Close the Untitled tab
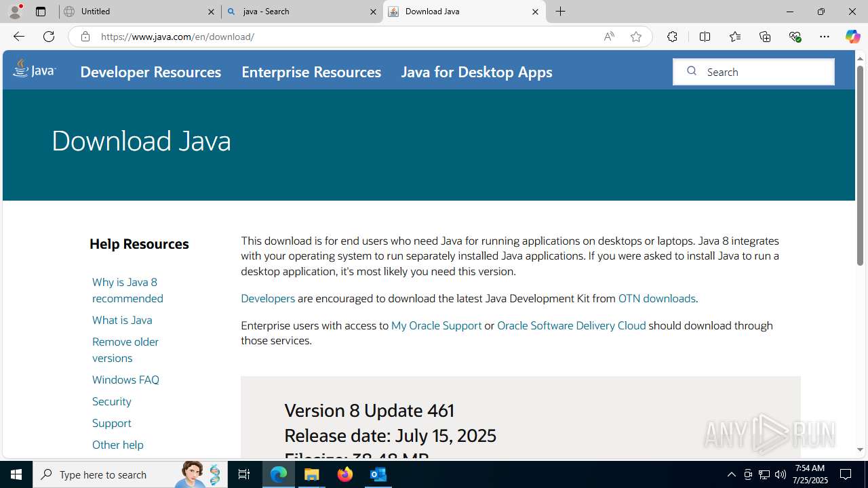 coord(211,12)
